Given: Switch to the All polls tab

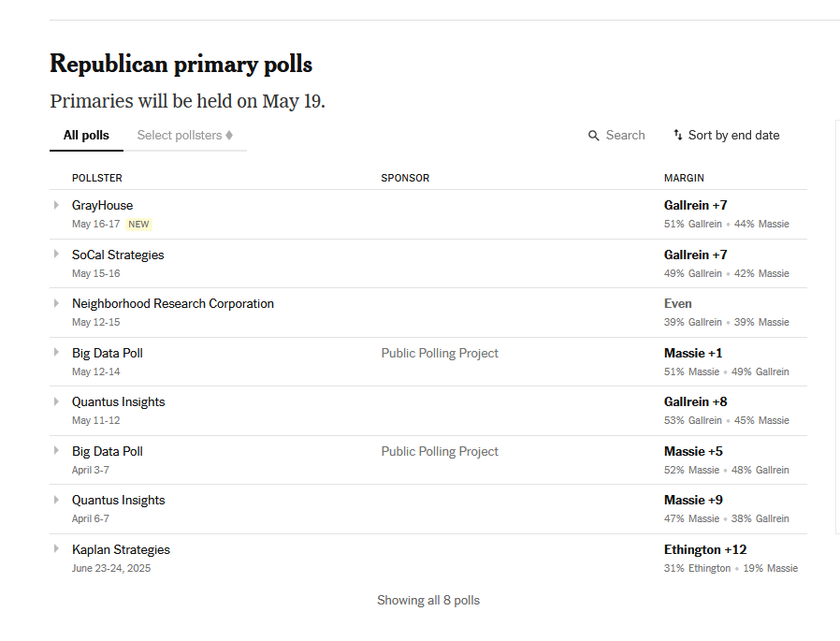Looking at the screenshot, I should (86, 136).
